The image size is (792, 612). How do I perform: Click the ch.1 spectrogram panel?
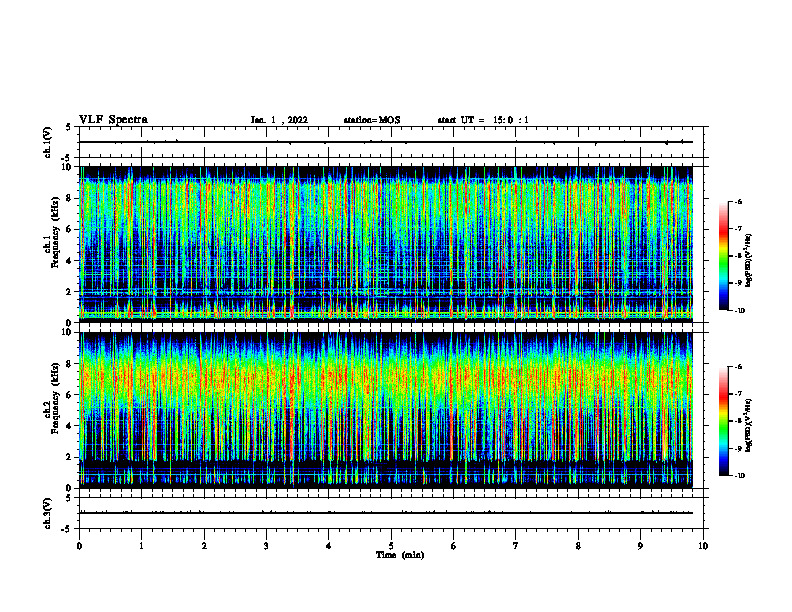tap(386, 244)
